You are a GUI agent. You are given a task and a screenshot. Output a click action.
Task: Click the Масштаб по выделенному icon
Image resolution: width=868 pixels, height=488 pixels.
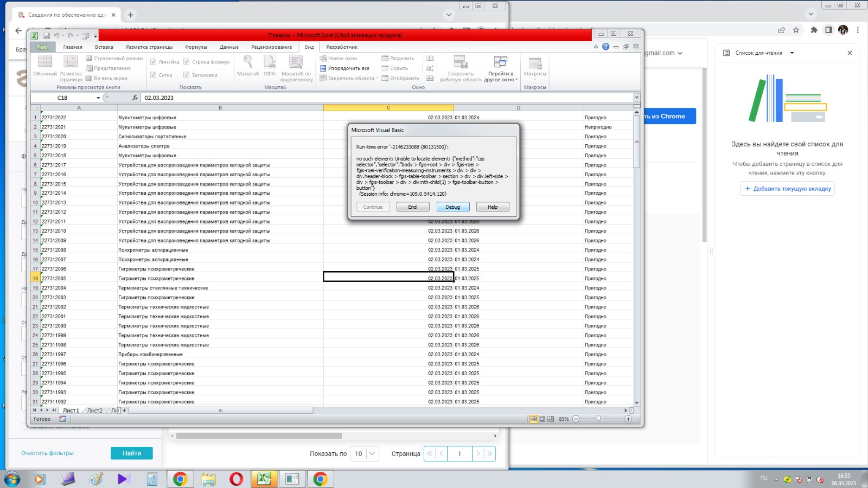point(296,62)
